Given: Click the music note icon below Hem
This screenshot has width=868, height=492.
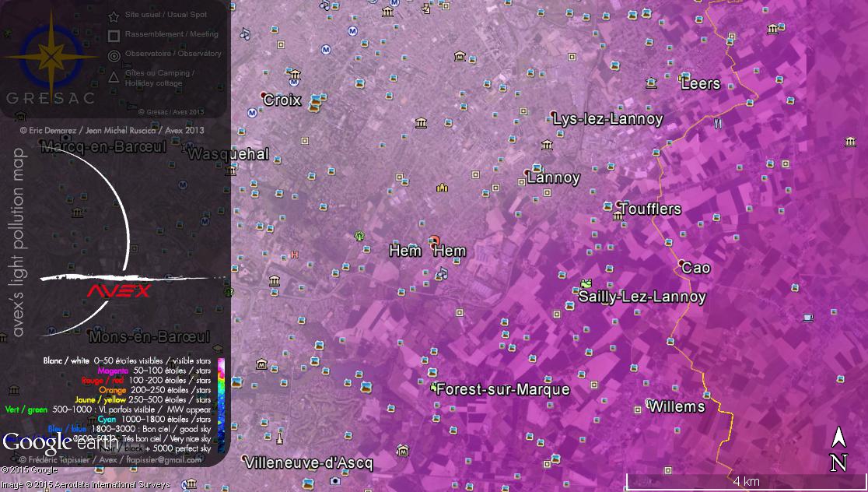Looking at the screenshot, I should coord(442,272).
